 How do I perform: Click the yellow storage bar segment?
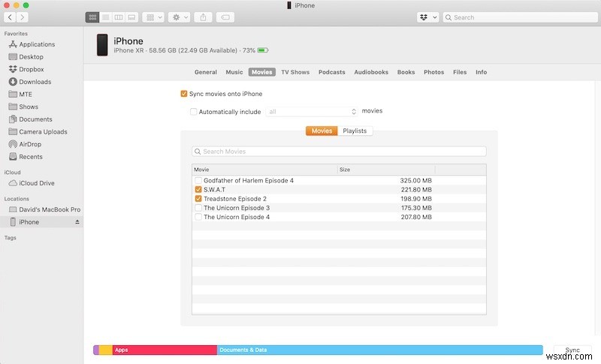pos(106,350)
